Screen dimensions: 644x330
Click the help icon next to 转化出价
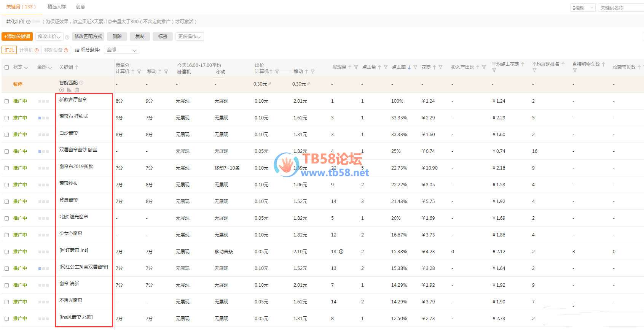[28, 22]
